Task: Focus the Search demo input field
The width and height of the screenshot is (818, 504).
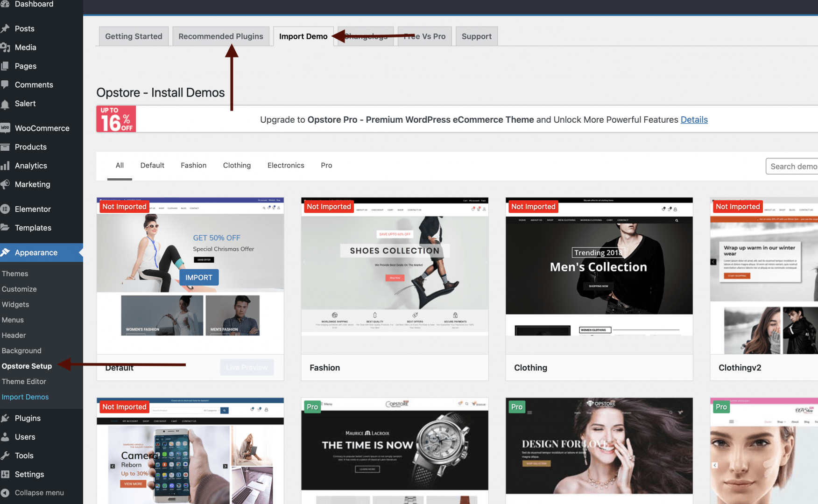Action: (792, 166)
